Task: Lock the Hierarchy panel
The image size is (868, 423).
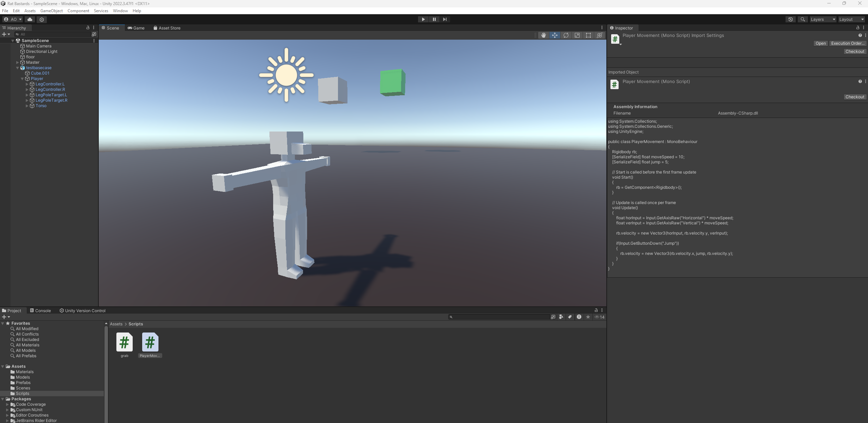Action: [x=88, y=27]
